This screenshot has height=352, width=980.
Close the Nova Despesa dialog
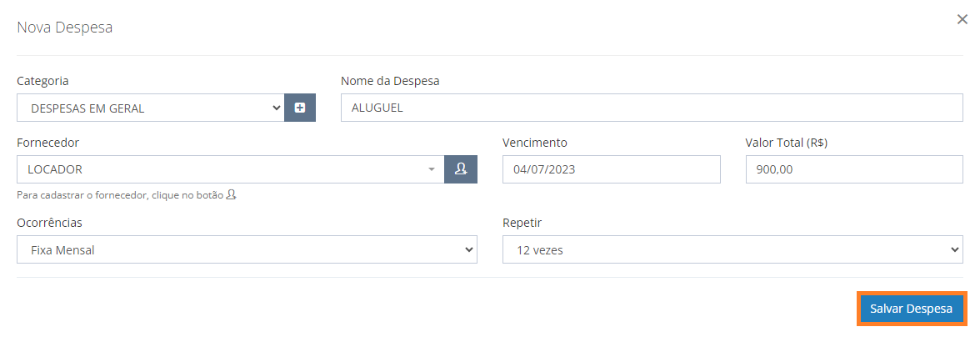click(962, 19)
